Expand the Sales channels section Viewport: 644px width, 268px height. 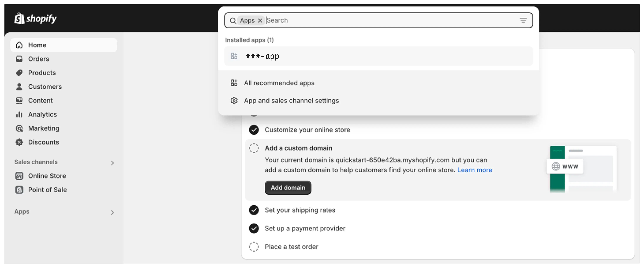[112, 163]
